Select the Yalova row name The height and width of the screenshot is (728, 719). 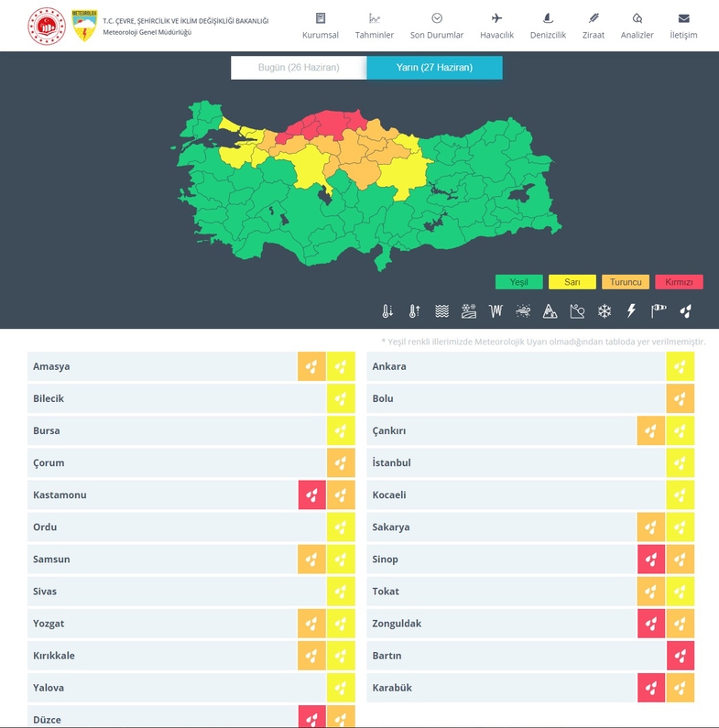tap(49, 688)
